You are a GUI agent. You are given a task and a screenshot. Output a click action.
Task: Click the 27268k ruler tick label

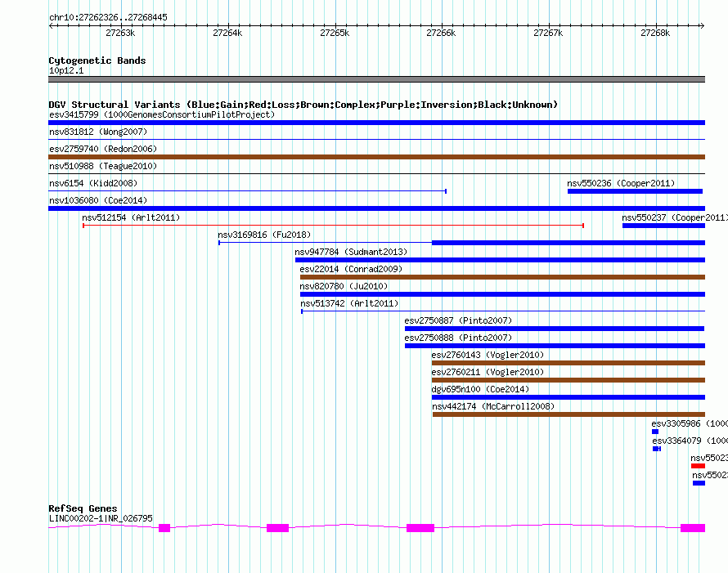(655, 33)
